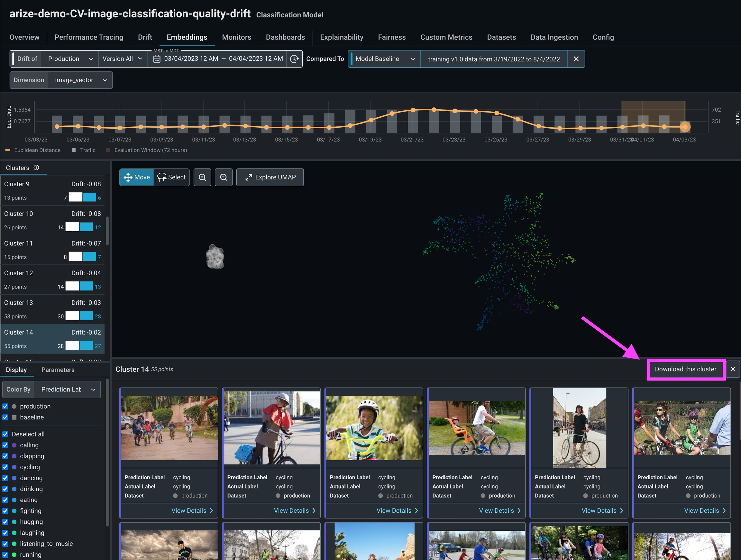This screenshot has width=741, height=560.
Task: Open the date range calendar icon
Action: (157, 59)
